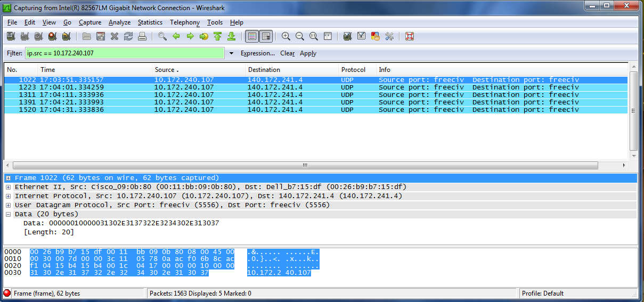Save capture file as icon
The image size is (644, 302).
click(101, 36)
